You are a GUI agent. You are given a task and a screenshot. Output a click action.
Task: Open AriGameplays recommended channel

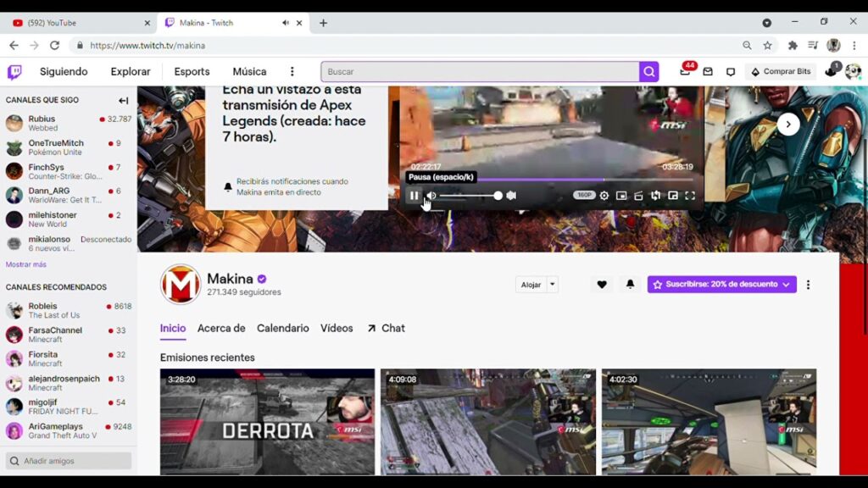click(x=69, y=430)
